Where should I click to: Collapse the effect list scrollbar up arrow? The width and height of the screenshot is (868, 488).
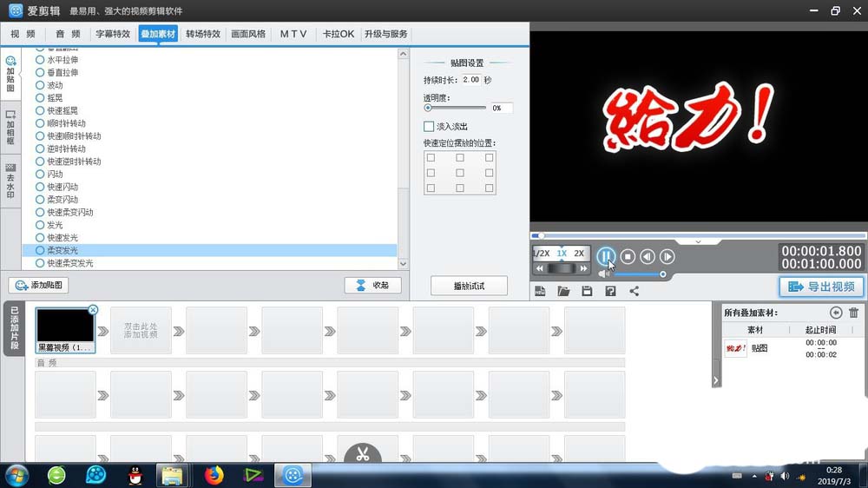[x=403, y=54]
